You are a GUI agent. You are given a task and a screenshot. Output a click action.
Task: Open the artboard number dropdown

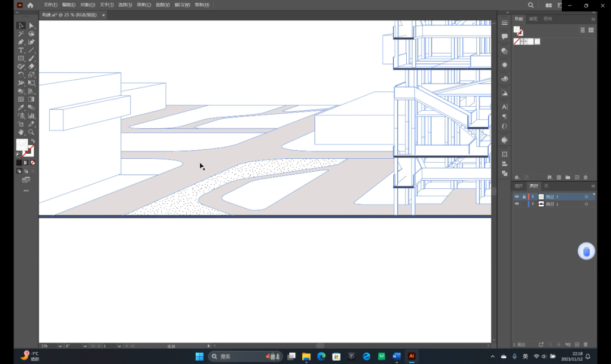tap(119, 346)
